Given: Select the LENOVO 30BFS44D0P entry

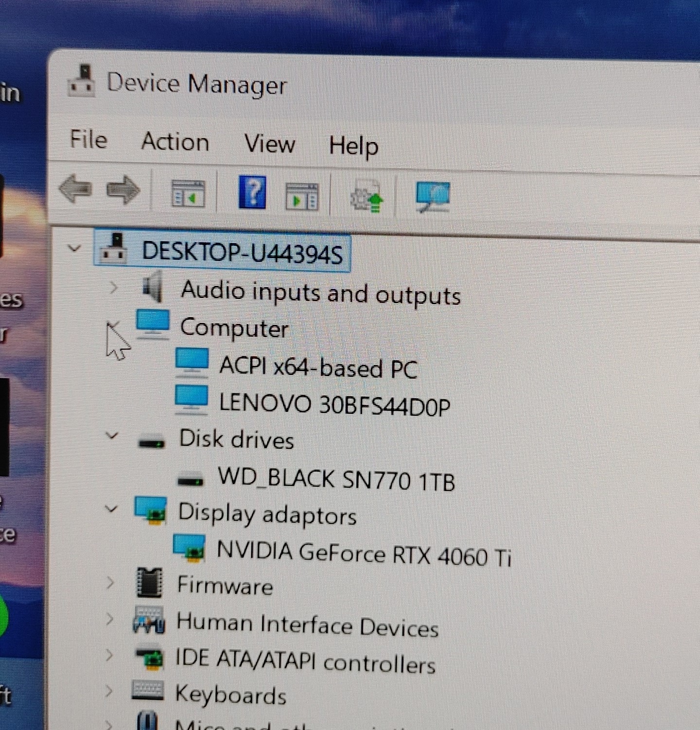Looking at the screenshot, I should click(x=334, y=405).
